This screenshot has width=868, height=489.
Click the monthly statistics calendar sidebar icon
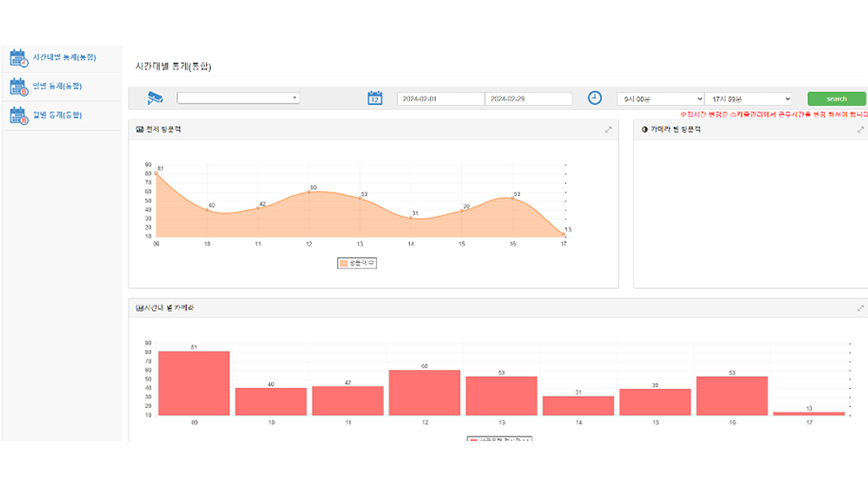[x=18, y=116]
